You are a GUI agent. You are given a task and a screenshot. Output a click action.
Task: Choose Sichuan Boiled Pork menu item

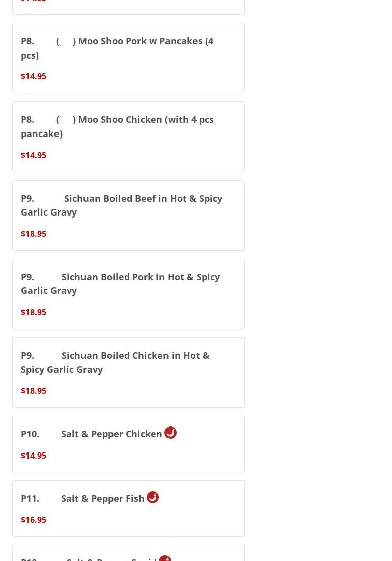[x=120, y=283]
